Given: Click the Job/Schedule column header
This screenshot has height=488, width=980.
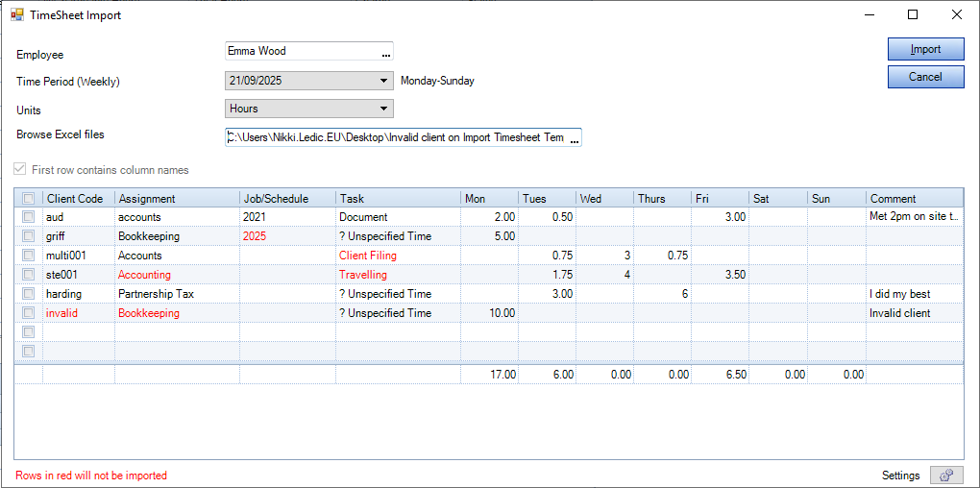Looking at the screenshot, I should pos(287,199).
